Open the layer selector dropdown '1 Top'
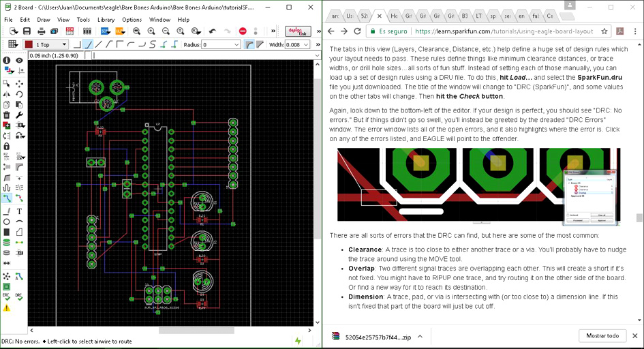This screenshot has height=349, width=644. pos(46,44)
